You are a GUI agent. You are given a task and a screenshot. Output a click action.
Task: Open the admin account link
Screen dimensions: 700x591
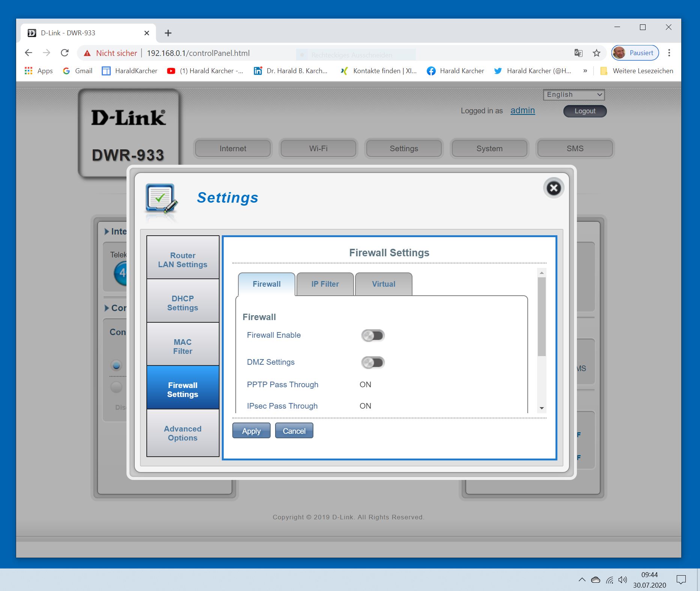coord(522,110)
